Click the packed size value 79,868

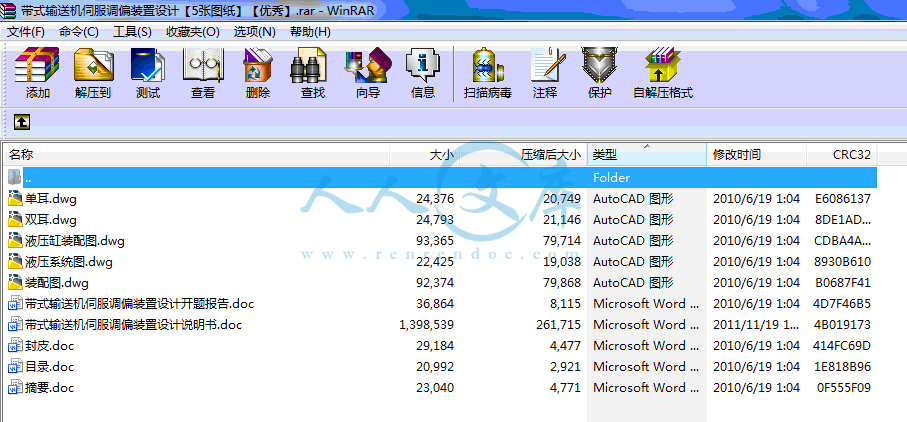(x=562, y=283)
